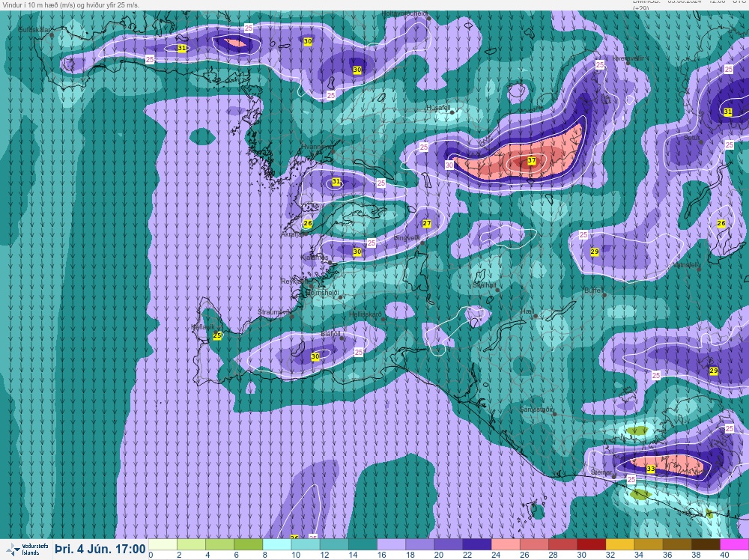Click the yellow 31 label near Hvanneyri
Viewport: 749px width, 560px height.
336,181
